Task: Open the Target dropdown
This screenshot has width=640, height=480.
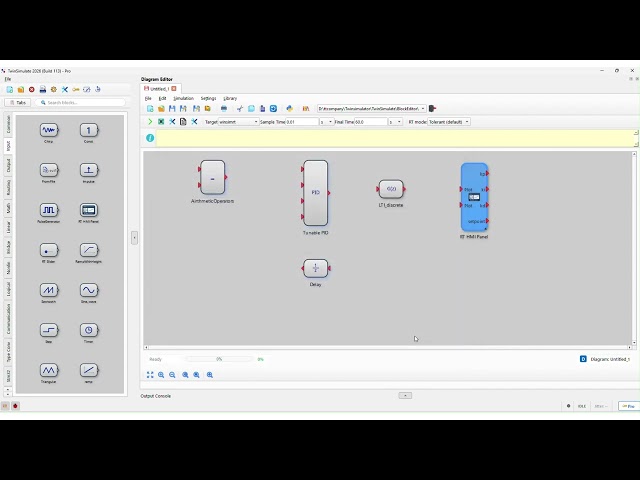Action: click(239, 122)
